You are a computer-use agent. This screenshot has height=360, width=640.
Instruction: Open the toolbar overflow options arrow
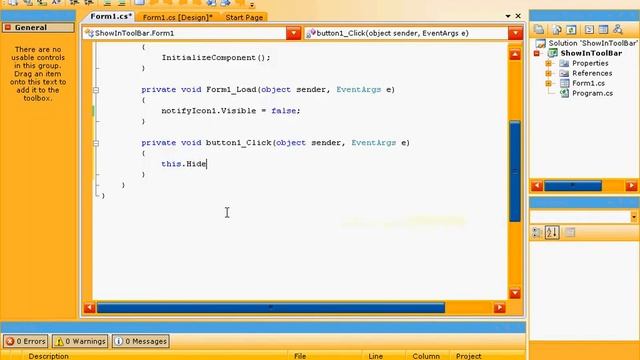[252, 5]
